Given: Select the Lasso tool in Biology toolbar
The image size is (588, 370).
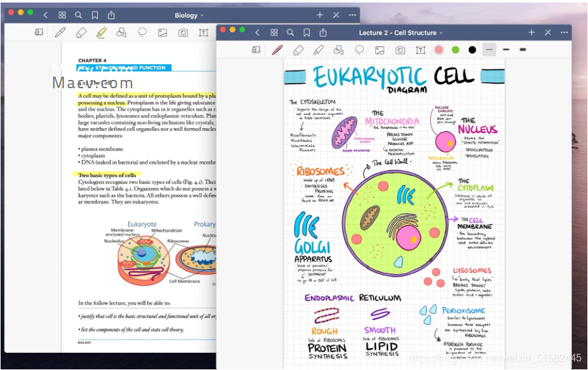Looking at the screenshot, I should pyautogui.click(x=142, y=32).
